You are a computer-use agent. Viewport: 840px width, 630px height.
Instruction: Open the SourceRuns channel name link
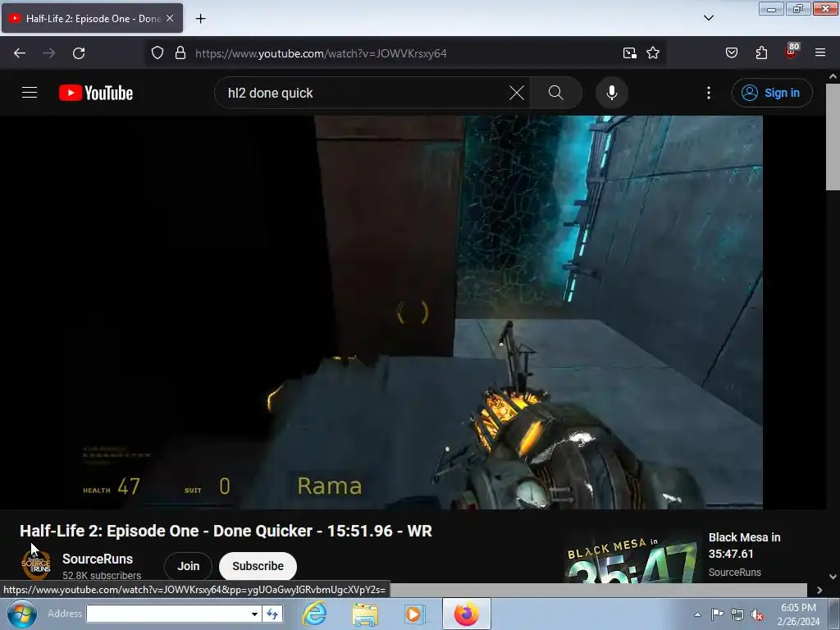[x=98, y=559]
